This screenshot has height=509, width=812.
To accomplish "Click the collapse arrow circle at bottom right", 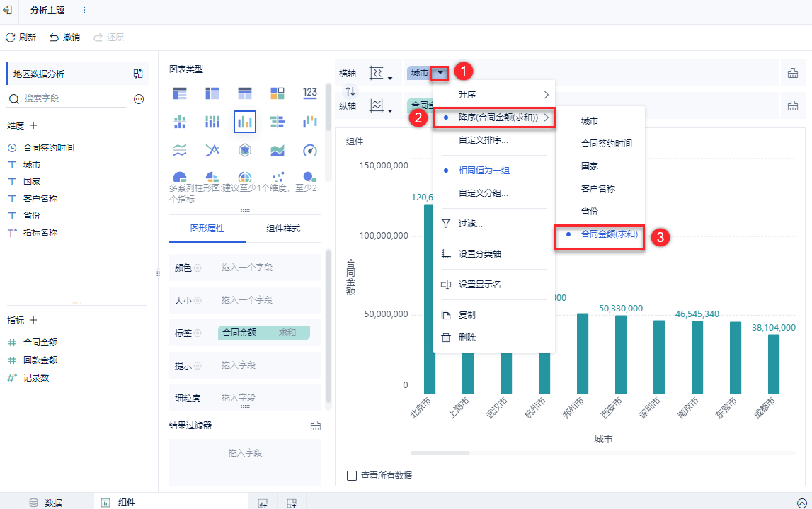I will [801, 503].
